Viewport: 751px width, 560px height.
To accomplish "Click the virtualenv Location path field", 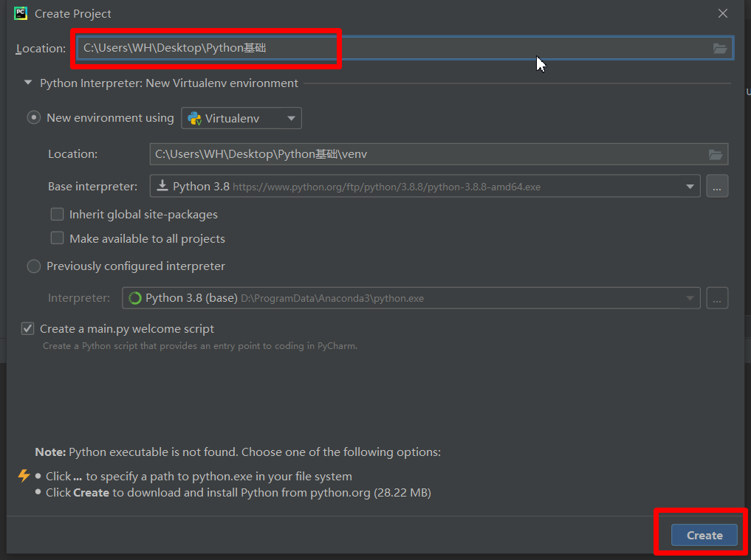I will (x=439, y=154).
